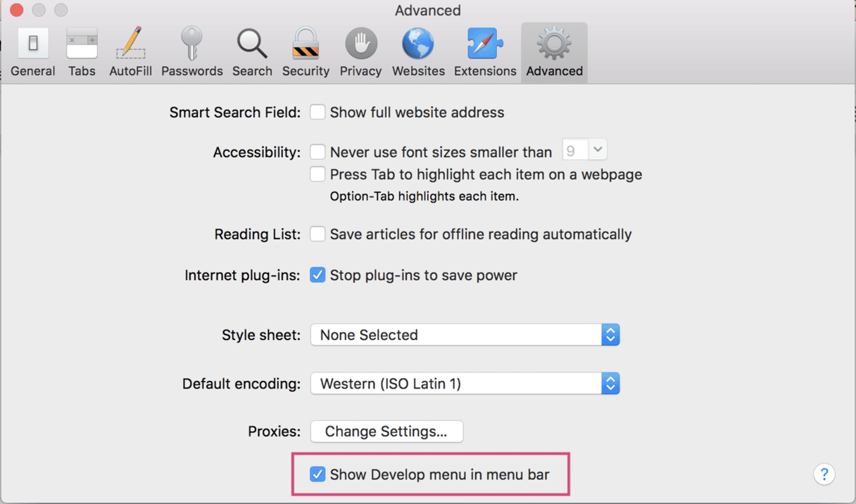
Task: Expand the Style sheet dropdown
Action: 465,335
